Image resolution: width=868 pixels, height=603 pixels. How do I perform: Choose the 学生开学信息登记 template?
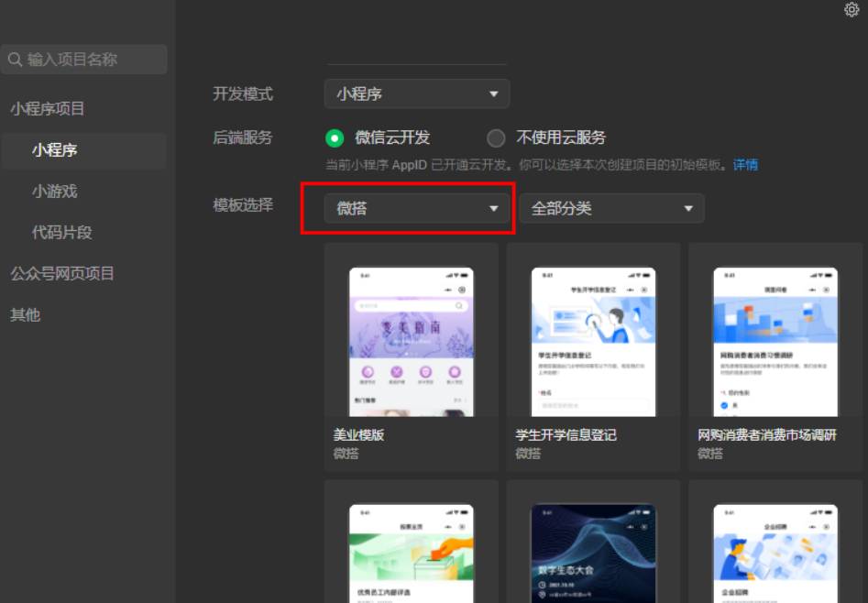[593, 357]
